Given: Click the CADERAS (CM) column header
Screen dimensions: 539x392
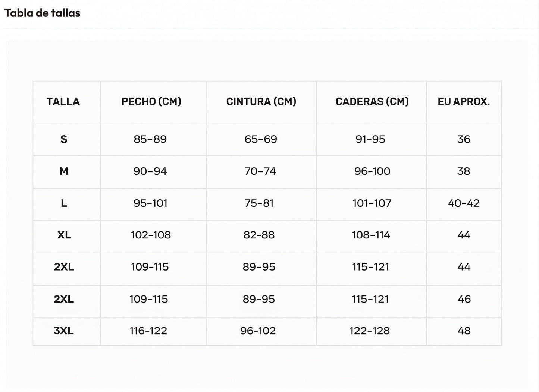Looking at the screenshot, I should pos(372,102).
